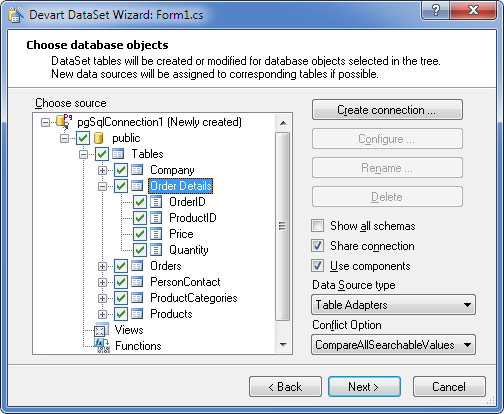Viewport: 504px width, 414px height.
Task: Click the Views node icon
Action: click(x=101, y=329)
